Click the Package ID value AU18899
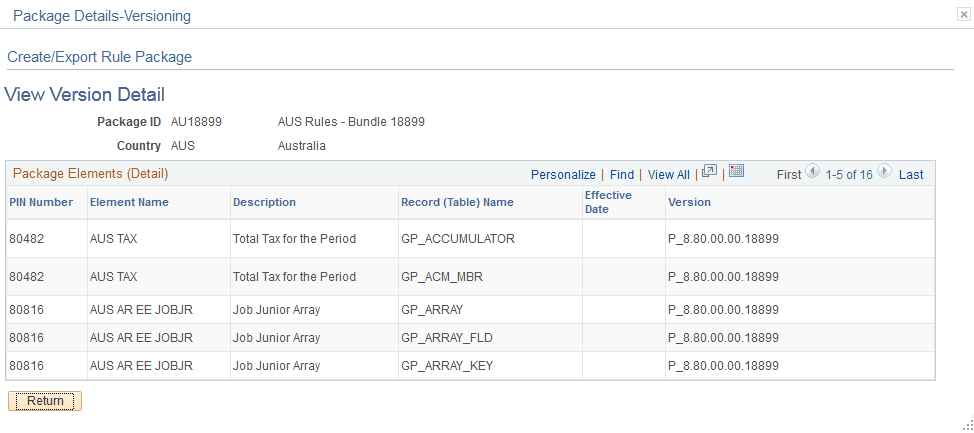Image resolution: width=974 pixels, height=433 pixels. click(196, 122)
